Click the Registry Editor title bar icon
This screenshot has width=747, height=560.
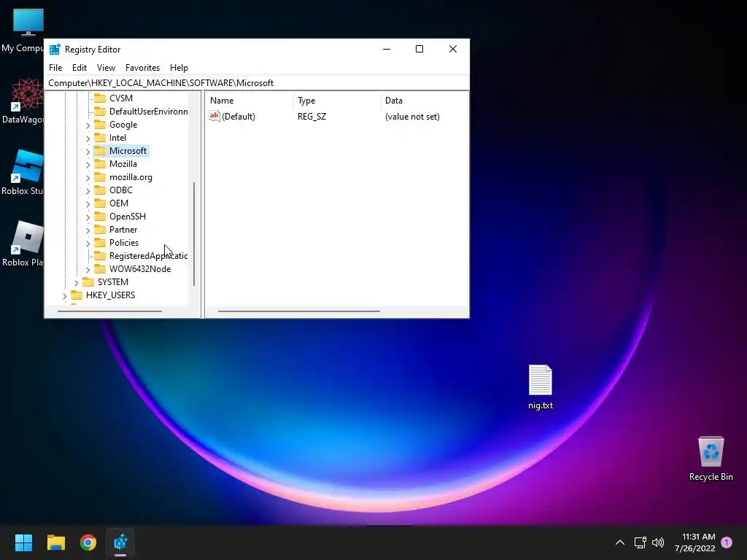(x=55, y=49)
